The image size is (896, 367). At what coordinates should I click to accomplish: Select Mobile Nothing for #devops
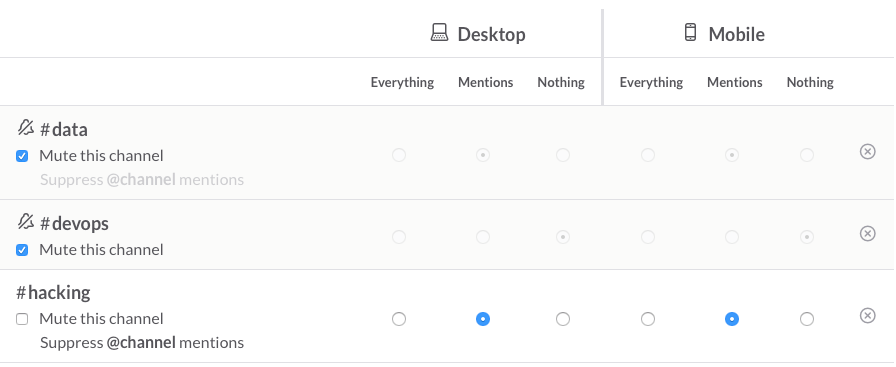pyautogui.click(x=807, y=237)
